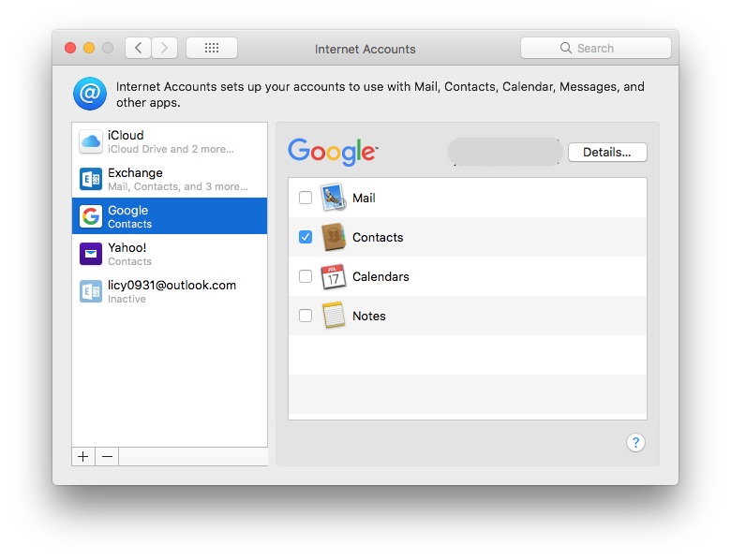Click the Notes service label
This screenshot has width=731, height=560.
[369, 316]
